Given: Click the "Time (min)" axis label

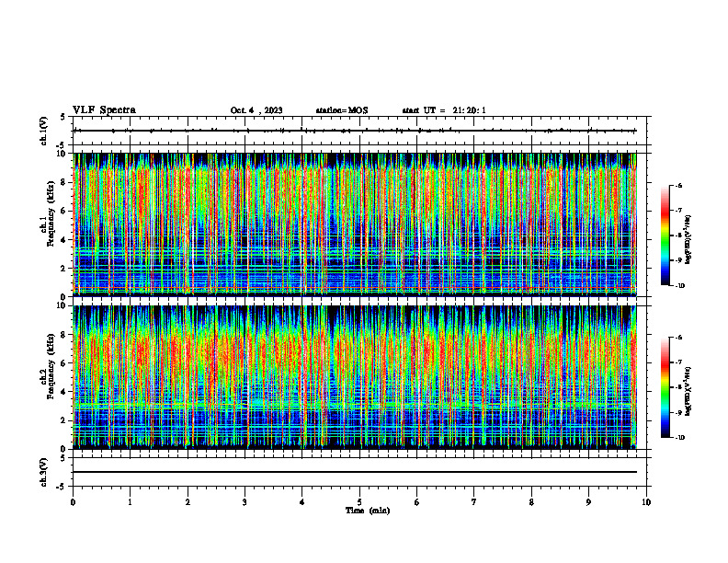Looking at the screenshot, I should pyautogui.click(x=368, y=511).
